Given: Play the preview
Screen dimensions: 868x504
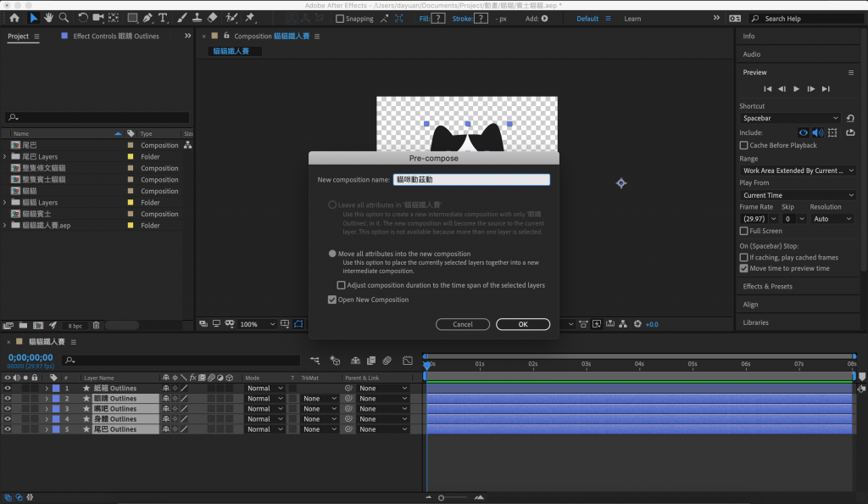Looking at the screenshot, I should click(796, 88).
